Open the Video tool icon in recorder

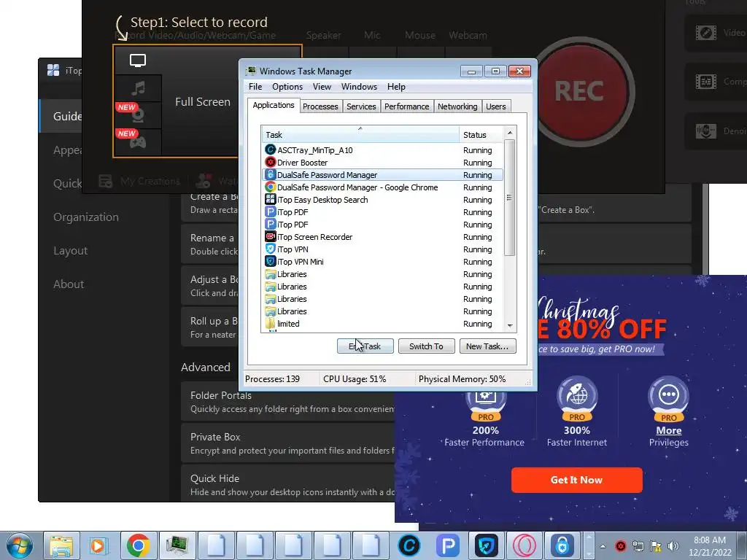705,33
